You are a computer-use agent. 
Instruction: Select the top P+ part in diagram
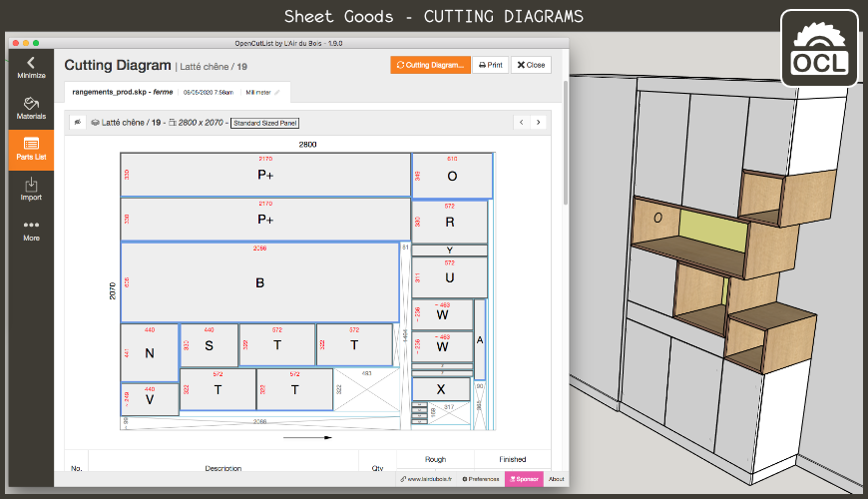265,175
